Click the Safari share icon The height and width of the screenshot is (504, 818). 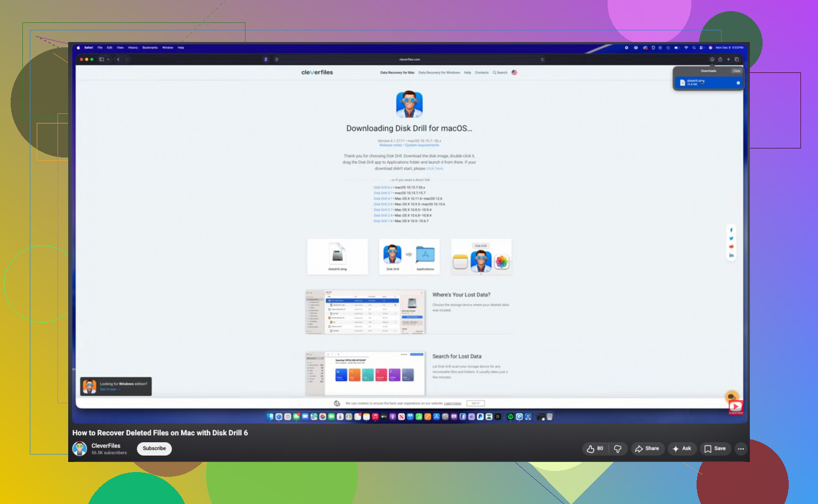pyautogui.click(x=720, y=60)
